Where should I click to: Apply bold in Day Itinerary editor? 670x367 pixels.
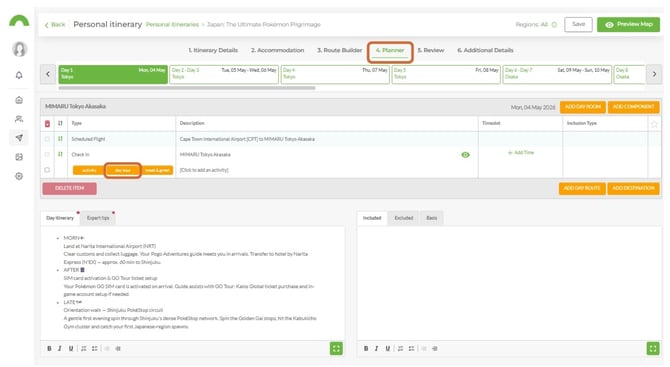[49, 349]
